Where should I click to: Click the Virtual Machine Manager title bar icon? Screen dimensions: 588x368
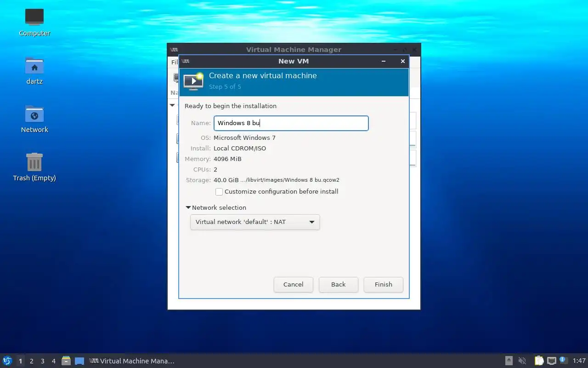click(x=174, y=50)
